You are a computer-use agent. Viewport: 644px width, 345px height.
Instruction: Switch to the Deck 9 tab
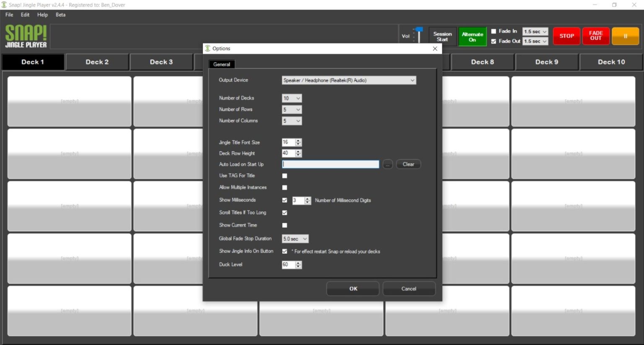(x=547, y=62)
